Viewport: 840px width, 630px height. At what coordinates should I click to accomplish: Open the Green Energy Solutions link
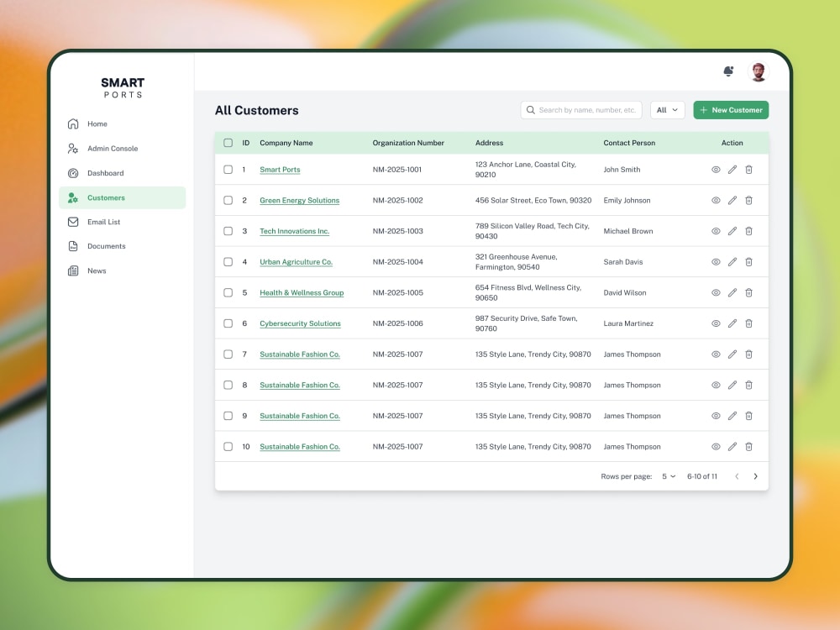click(300, 201)
